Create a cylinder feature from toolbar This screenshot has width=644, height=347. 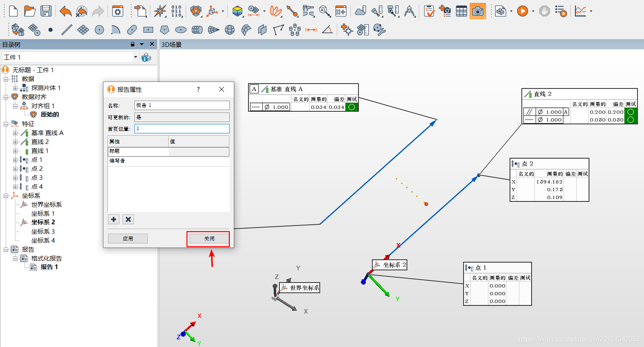coord(197,30)
